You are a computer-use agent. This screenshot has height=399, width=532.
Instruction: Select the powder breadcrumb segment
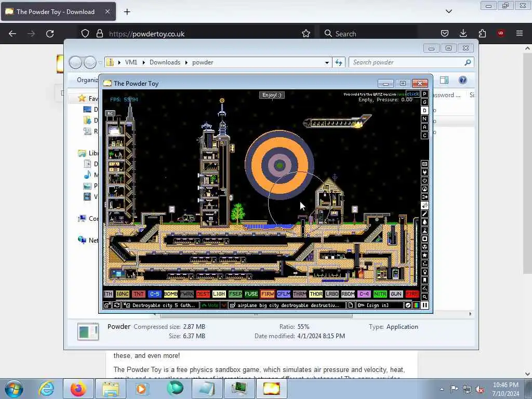203,62
